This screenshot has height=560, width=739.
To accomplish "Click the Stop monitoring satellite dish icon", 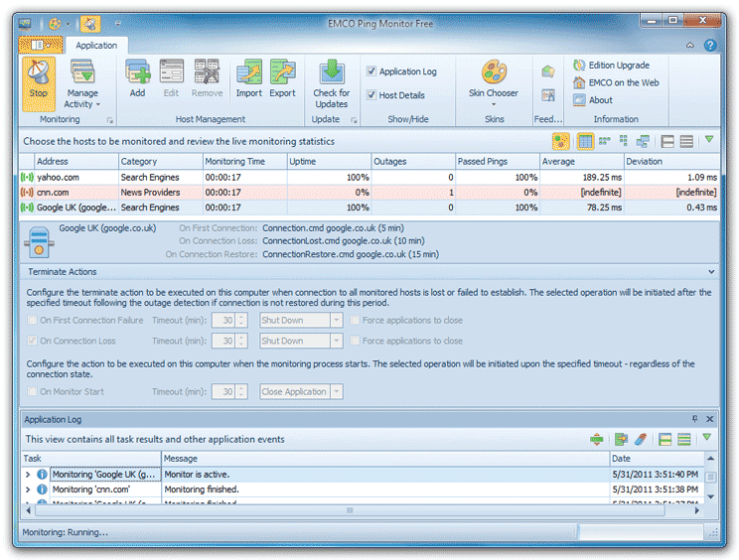I will (38, 73).
